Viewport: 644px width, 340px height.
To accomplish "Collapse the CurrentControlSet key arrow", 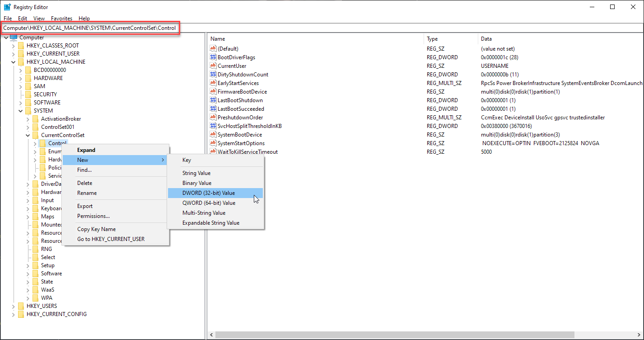I will pos(28,135).
